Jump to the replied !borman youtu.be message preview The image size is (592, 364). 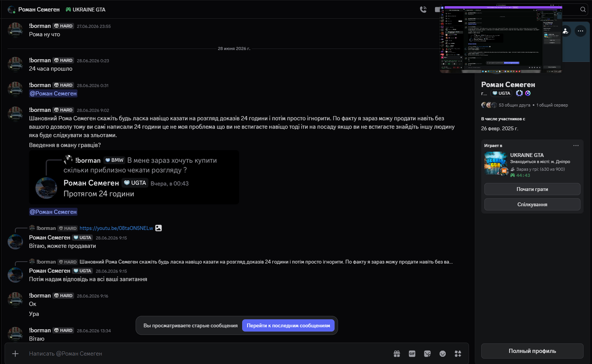click(x=95, y=228)
